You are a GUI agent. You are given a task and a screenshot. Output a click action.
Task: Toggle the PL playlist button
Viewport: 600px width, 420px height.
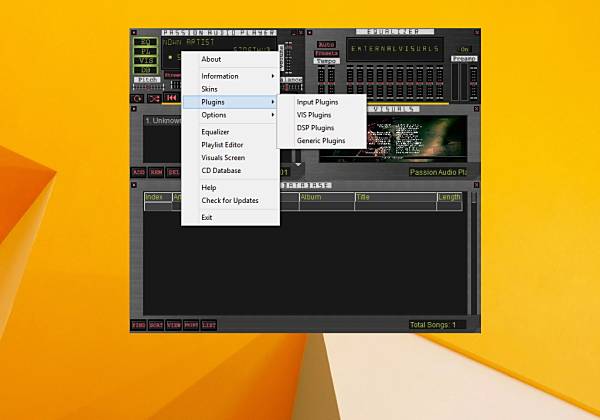pos(145,51)
